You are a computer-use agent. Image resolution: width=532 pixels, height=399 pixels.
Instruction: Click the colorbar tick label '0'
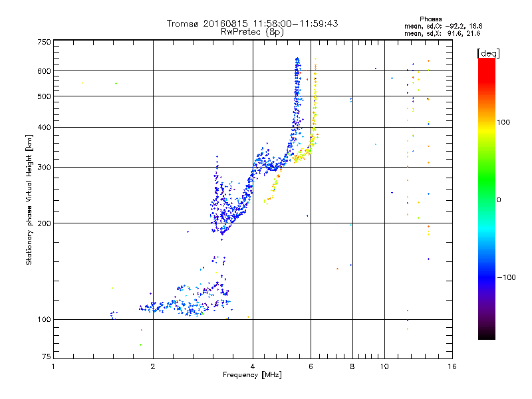(499, 200)
